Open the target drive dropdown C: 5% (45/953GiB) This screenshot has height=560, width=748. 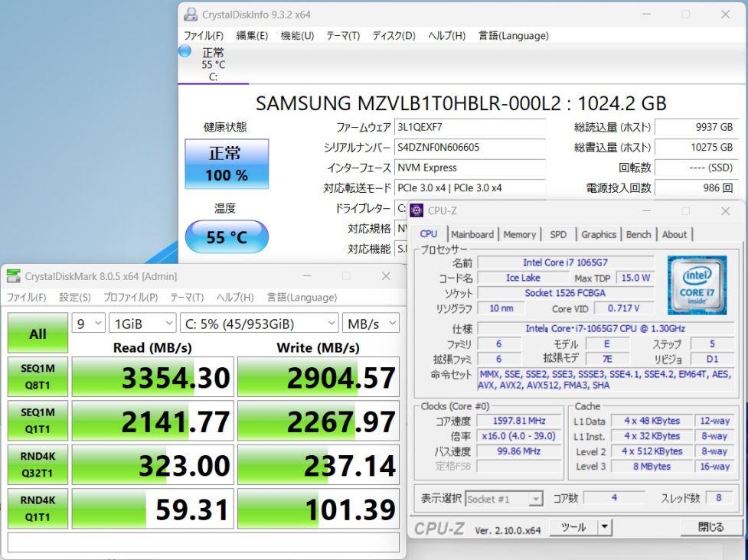[x=260, y=324]
